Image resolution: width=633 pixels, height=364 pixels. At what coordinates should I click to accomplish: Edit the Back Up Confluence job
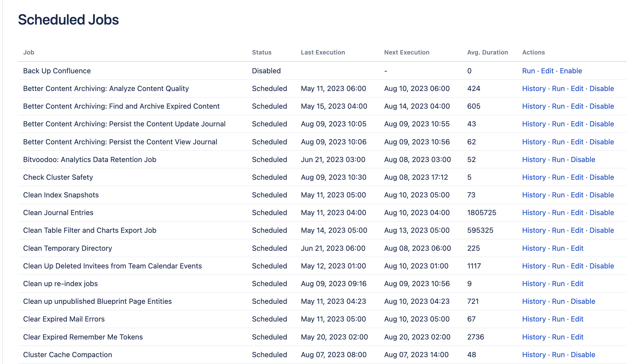point(547,71)
